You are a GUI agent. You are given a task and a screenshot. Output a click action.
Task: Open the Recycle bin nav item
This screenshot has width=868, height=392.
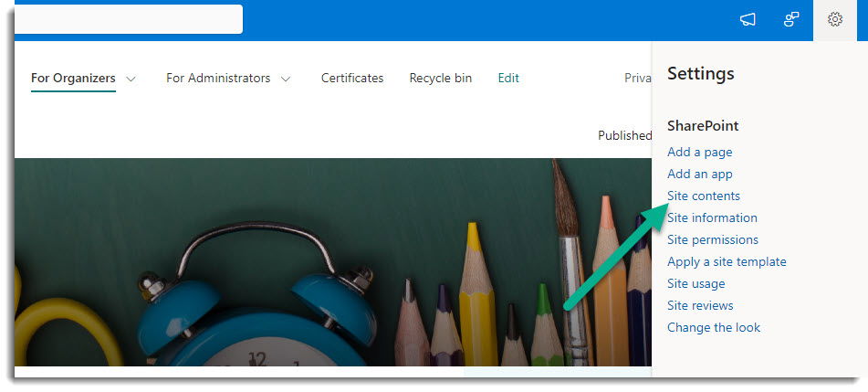click(441, 79)
